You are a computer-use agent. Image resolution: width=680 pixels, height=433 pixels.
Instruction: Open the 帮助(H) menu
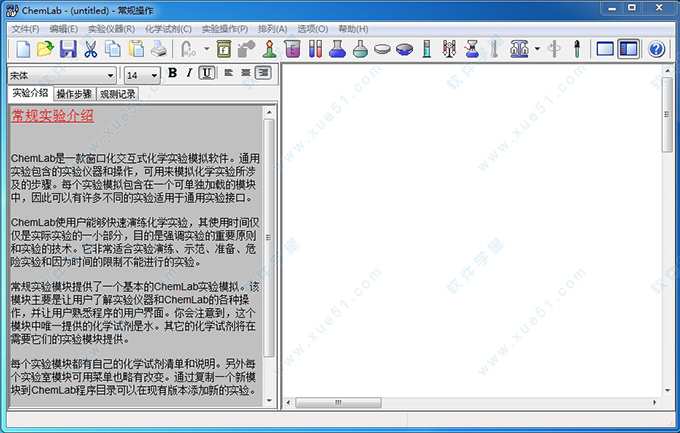point(353,29)
